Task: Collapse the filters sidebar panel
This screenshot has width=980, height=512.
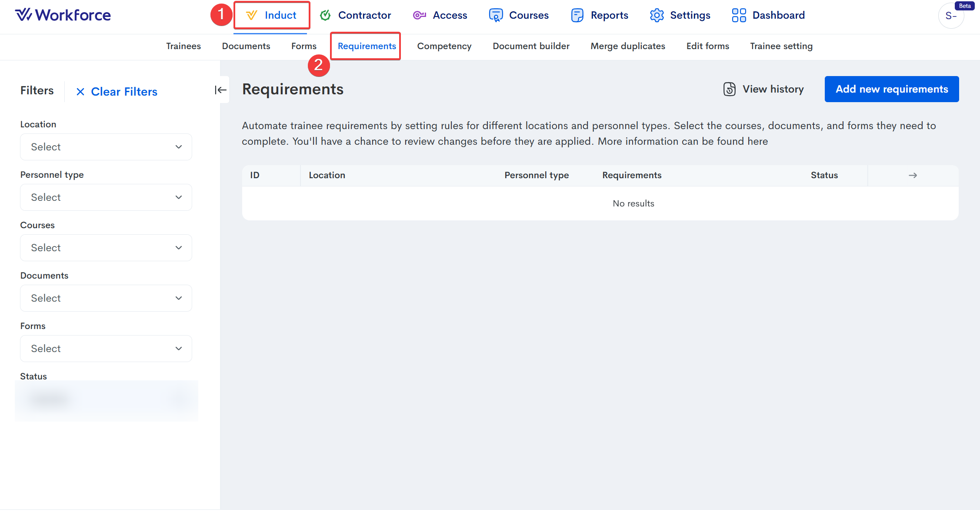Action: [x=220, y=90]
